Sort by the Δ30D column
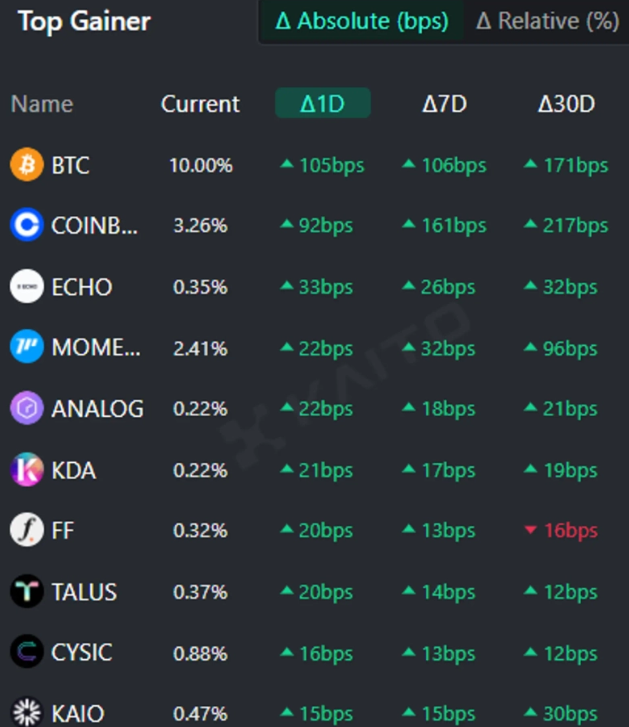The height and width of the screenshot is (727, 629). 566,104
